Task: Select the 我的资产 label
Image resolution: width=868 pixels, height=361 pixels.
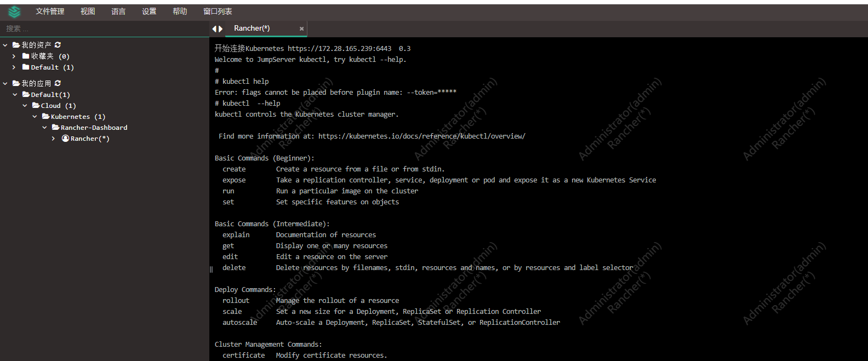Action: coord(36,45)
